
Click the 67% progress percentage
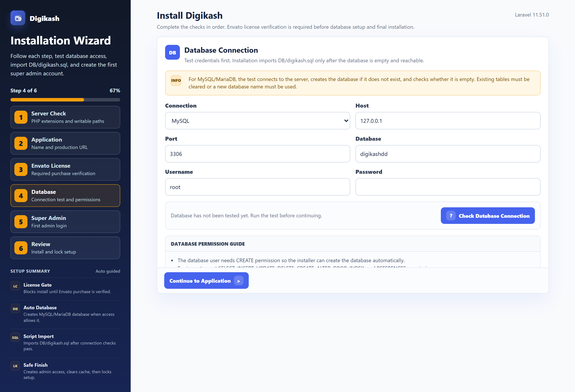[x=115, y=91]
